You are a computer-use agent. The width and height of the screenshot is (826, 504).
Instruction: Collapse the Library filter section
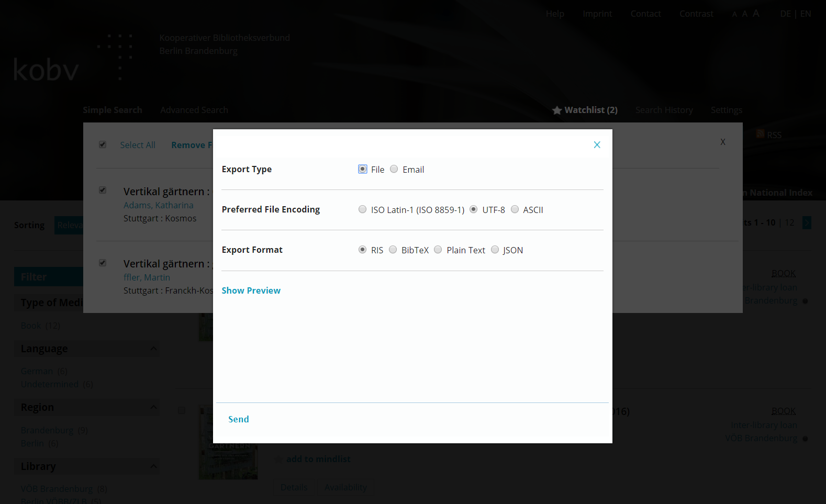153,466
